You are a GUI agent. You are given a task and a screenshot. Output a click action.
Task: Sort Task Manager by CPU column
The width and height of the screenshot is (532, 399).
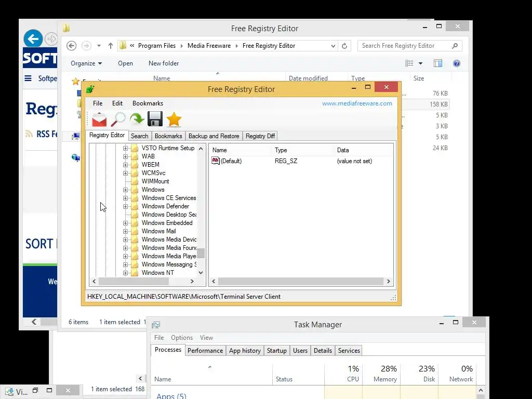tap(343, 374)
